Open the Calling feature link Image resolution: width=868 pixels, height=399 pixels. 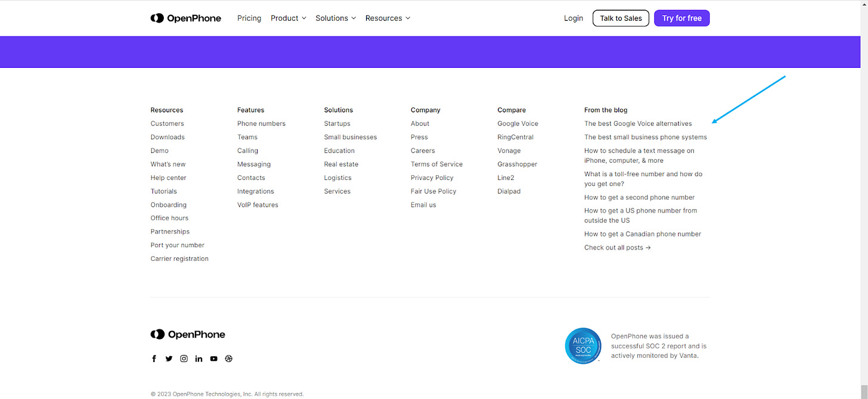(x=248, y=151)
